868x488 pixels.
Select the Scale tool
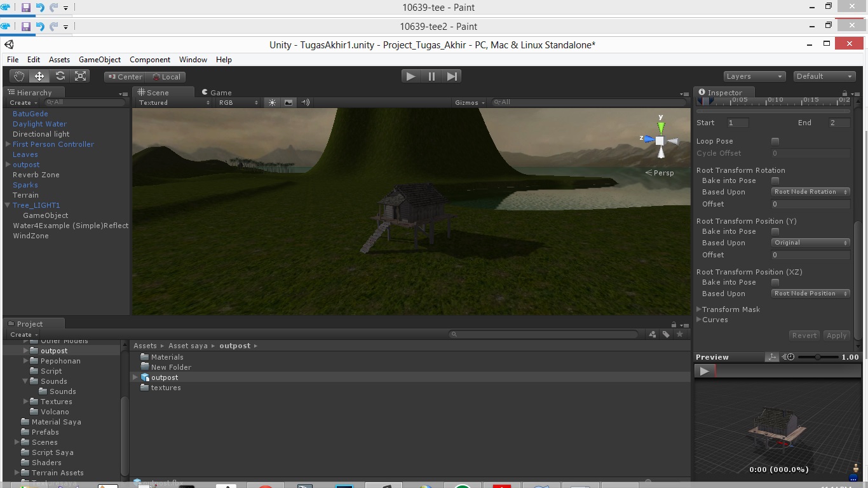pos(80,76)
